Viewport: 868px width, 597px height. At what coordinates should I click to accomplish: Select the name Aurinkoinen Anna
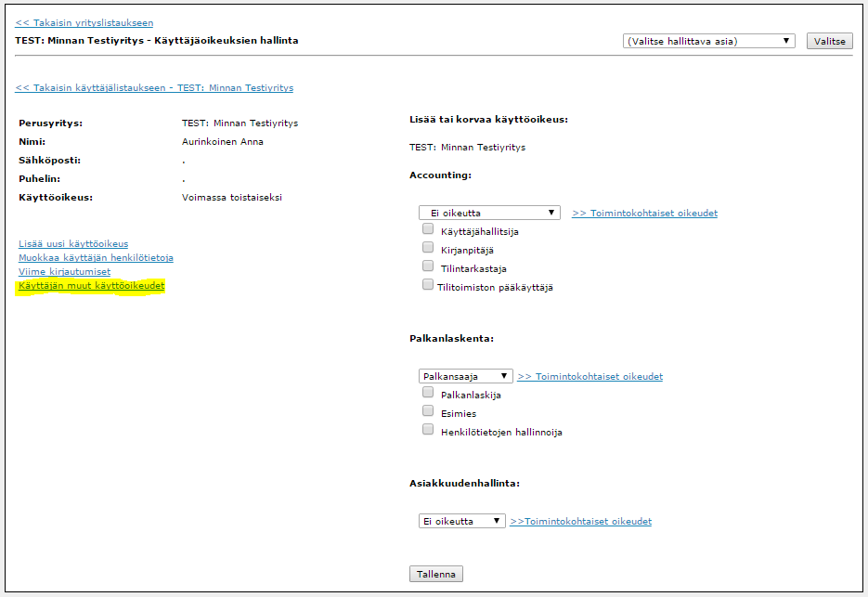pos(223,142)
